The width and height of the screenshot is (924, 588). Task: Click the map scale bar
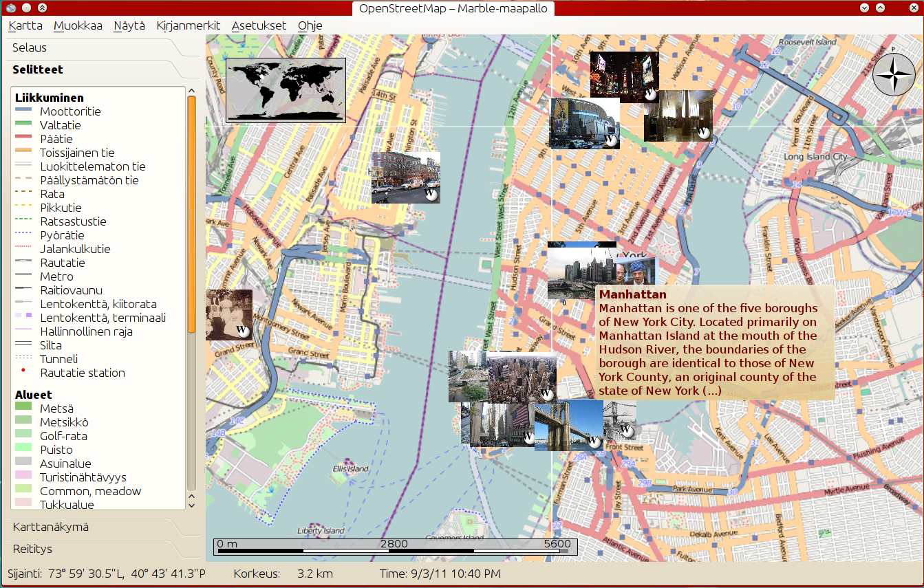pos(395,546)
